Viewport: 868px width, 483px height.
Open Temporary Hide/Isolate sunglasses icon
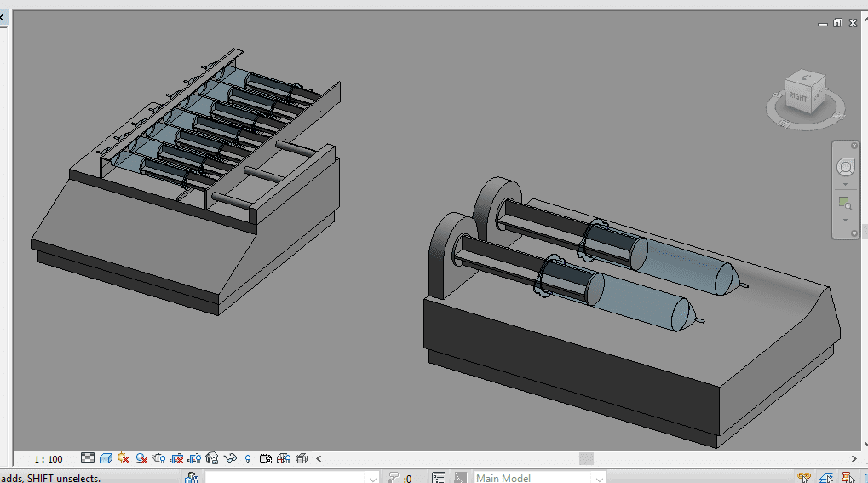tap(230, 458)
